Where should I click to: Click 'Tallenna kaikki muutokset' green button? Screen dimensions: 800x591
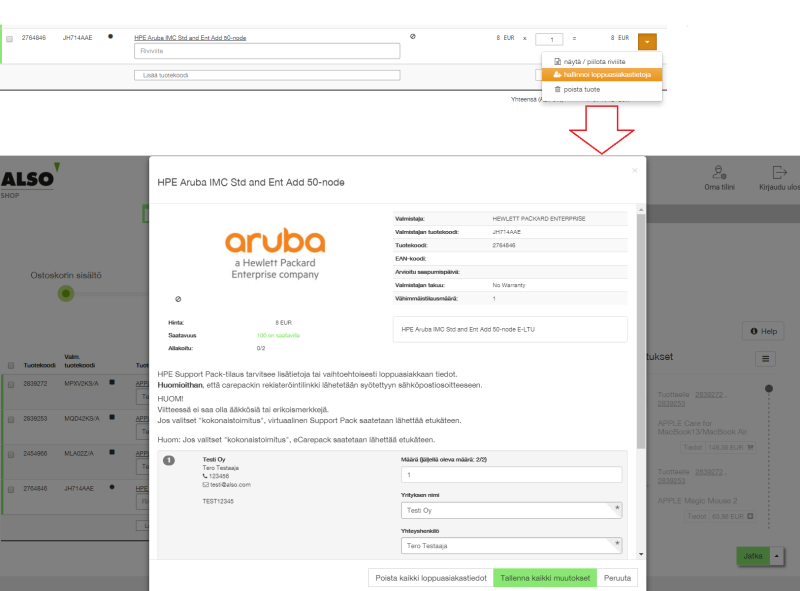(x=545, y=578)
